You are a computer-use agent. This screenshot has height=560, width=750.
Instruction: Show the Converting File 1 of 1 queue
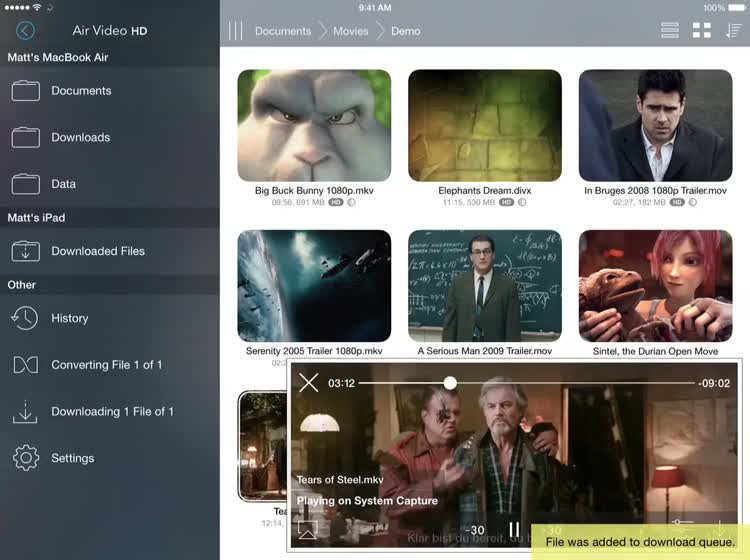(110, 365)
